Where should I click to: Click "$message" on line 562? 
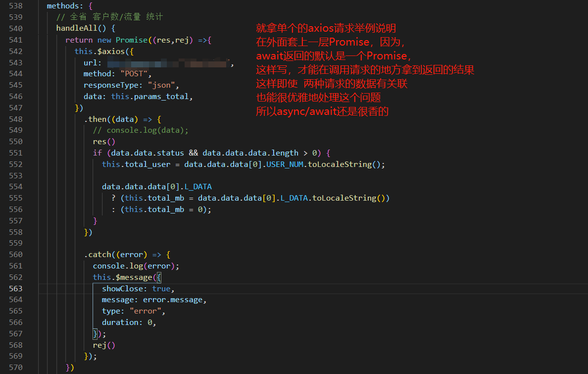(x=134, y=277)
